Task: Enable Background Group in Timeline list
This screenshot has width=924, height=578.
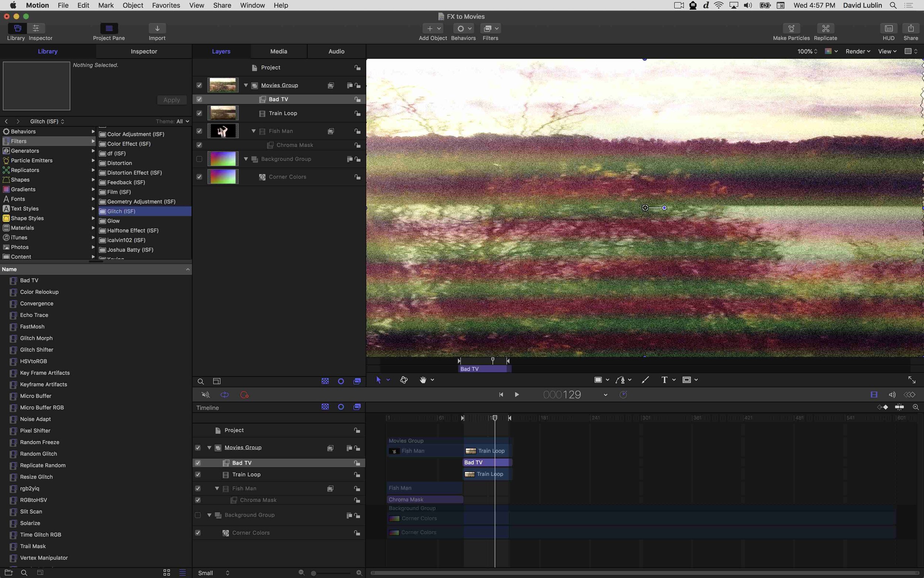Action: click(x=197, y=515)
